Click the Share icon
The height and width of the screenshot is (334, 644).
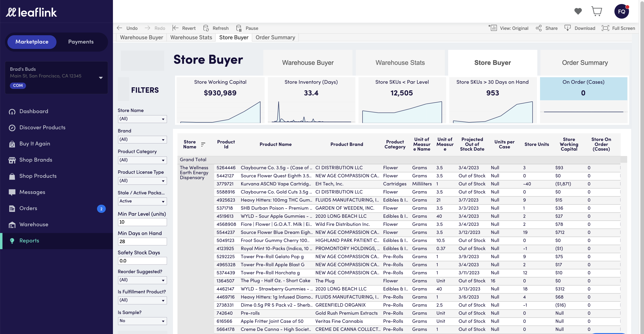click(x=539, y=28)
